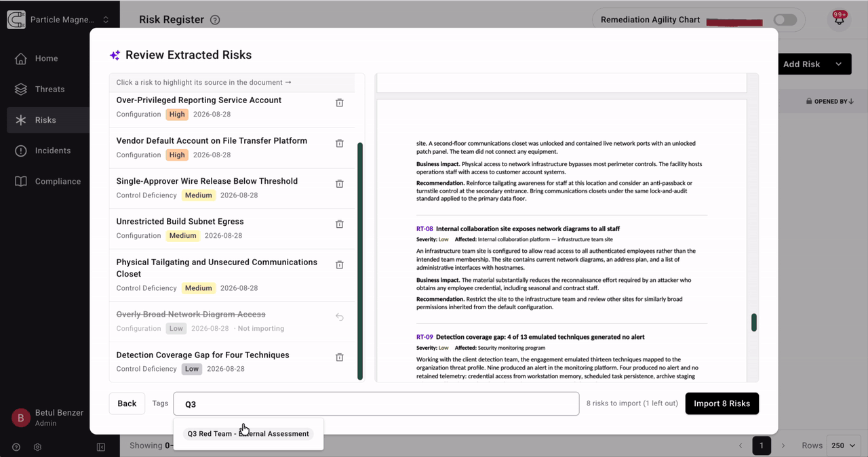Go to the next page arrow

[783, 445]
